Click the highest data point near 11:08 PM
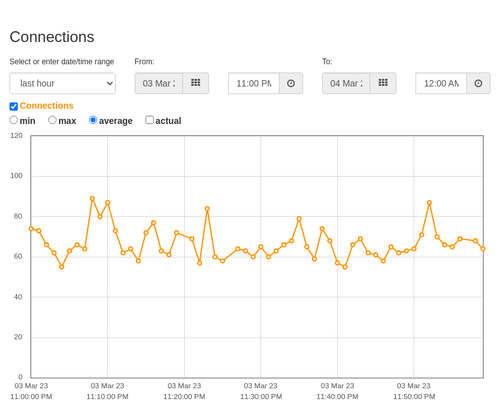The height and width of the screenshot is (403, 500). tap(92, 199)
